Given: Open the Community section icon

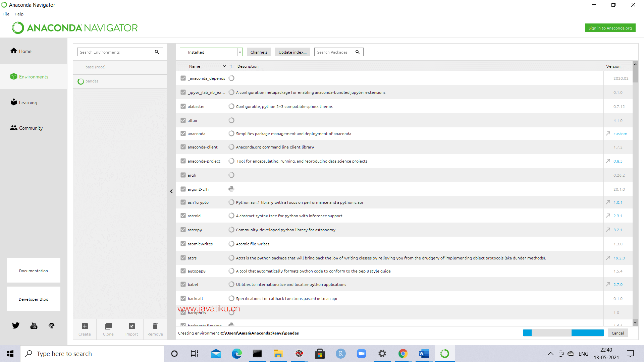Looking at the screenshot, I should (13, 128).
